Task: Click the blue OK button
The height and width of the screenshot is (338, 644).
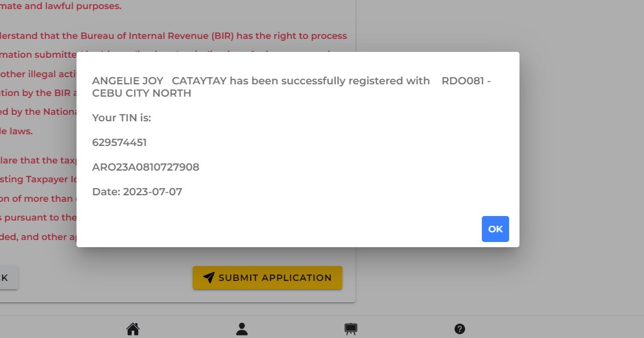Action: tap(495, 229)
